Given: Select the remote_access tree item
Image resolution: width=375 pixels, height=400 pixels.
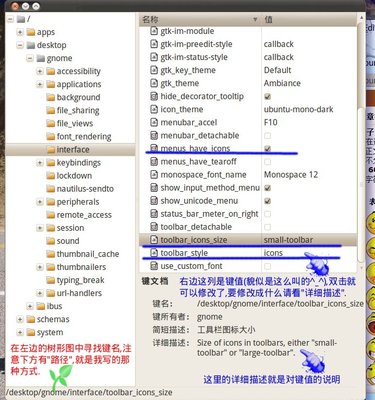Looking at the screenshot, I should pos(84,215).
